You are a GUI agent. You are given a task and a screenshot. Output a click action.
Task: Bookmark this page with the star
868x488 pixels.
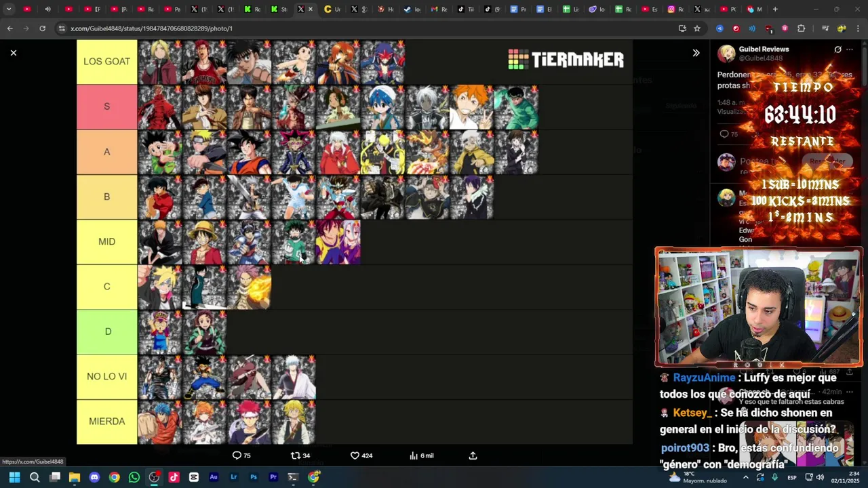[x=696, y=28]
